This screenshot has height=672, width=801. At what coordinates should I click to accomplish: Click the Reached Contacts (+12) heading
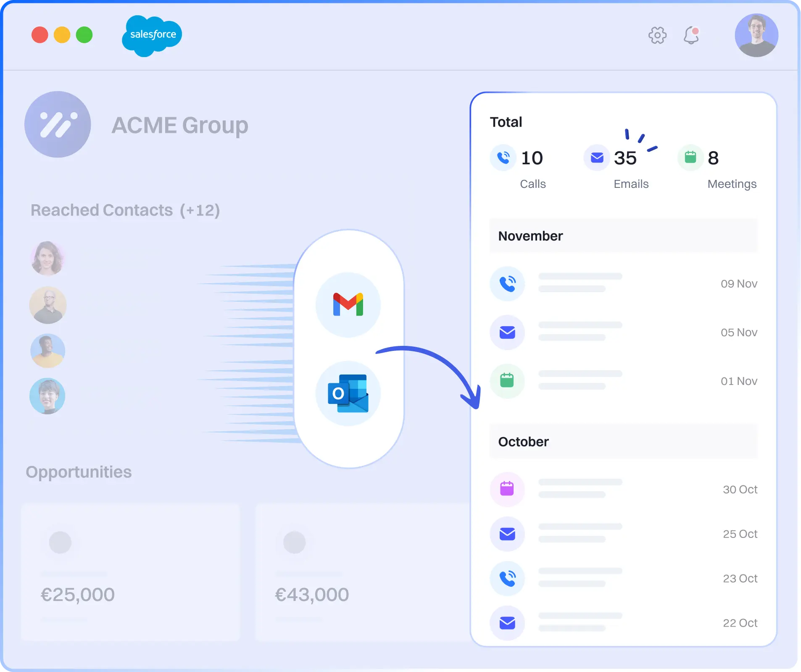(125, 210)
